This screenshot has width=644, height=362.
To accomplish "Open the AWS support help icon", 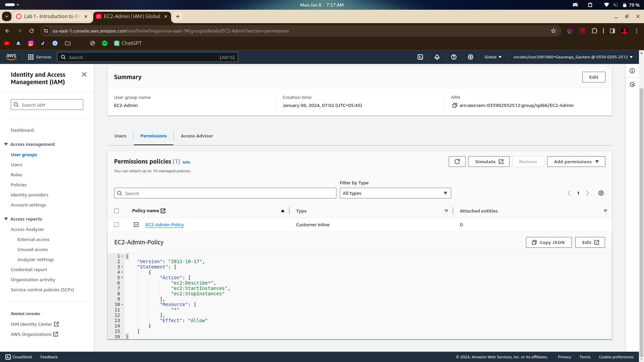I will (x=454, y=57).
